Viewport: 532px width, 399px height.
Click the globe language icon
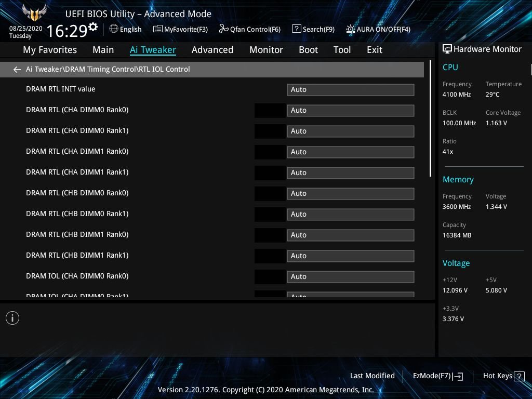(114, 29)
